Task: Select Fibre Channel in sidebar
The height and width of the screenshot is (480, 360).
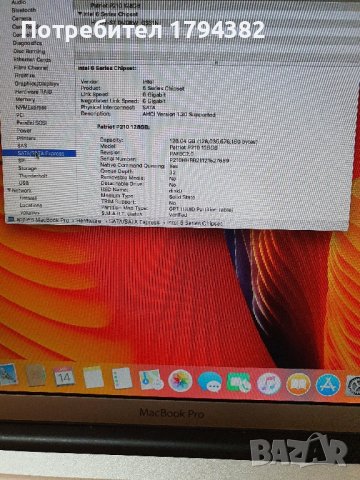Action: 31,68
